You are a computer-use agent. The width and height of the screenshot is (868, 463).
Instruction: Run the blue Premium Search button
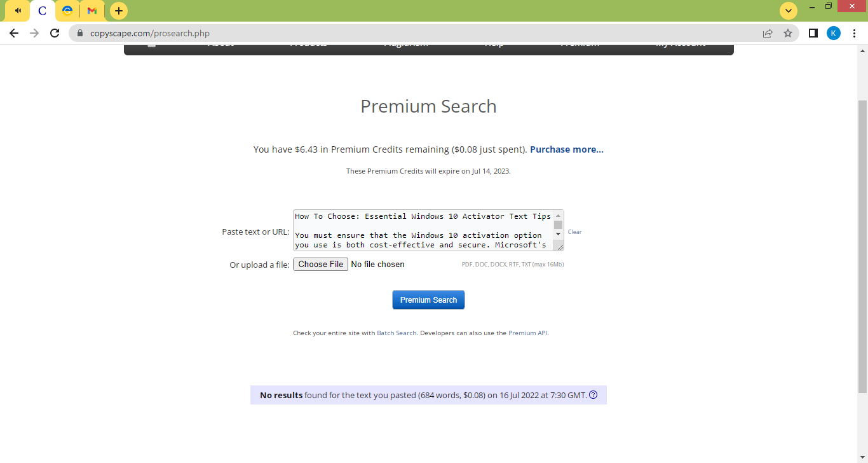(428, 300)
